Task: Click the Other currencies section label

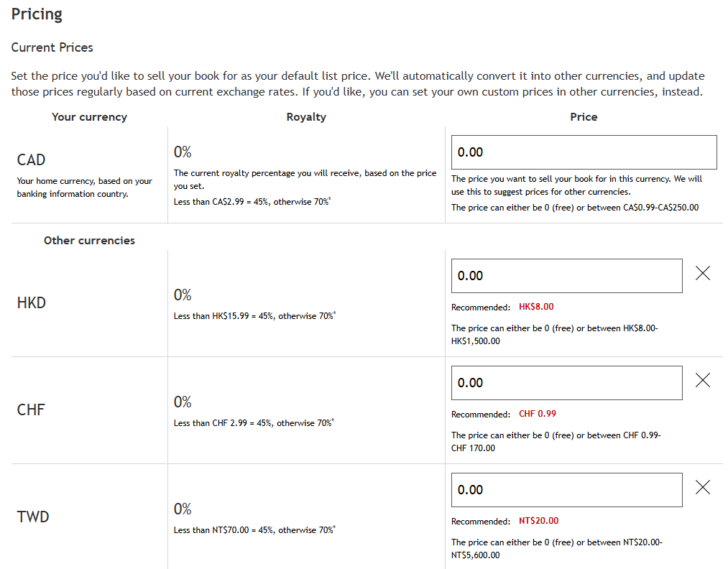Action: 89,241
